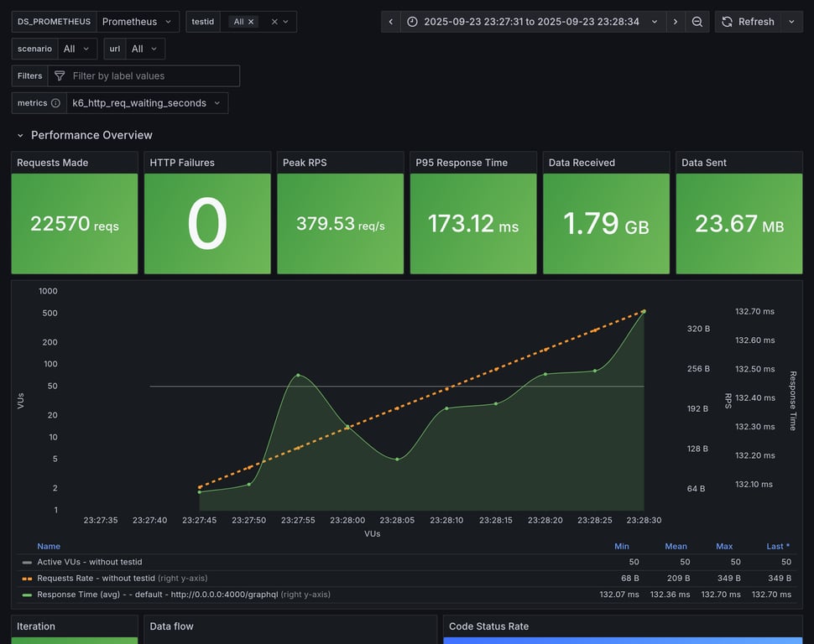Image resolution: width=814 pixels, height=644 pixels.
Task: Toggle Requests Rate series in legend
Action: [96, 578]
